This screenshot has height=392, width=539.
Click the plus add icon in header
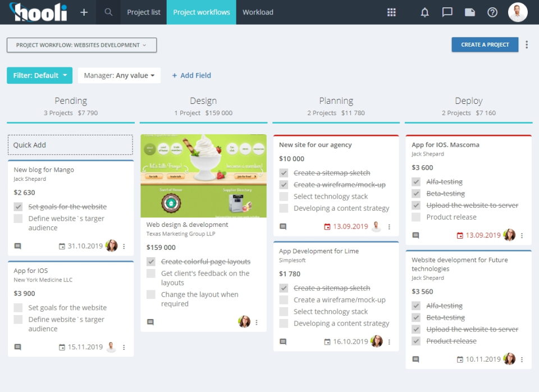point(84,12)
